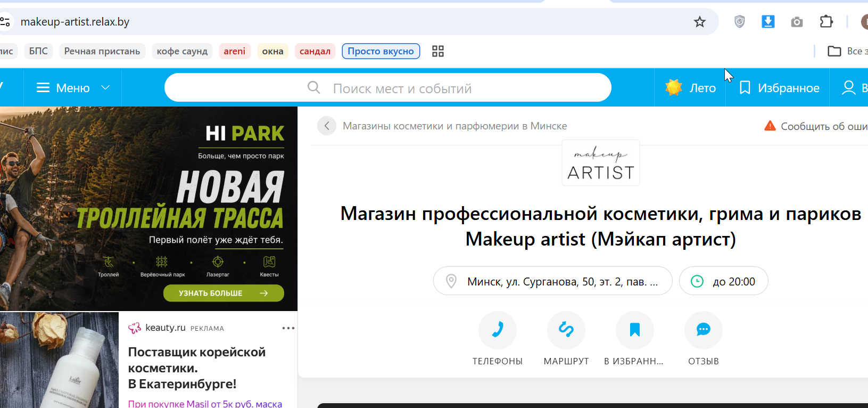Screen dimensions: 868x408
Task: Click the Верёвочный парк icon in banner
Action: click(162, 262)
